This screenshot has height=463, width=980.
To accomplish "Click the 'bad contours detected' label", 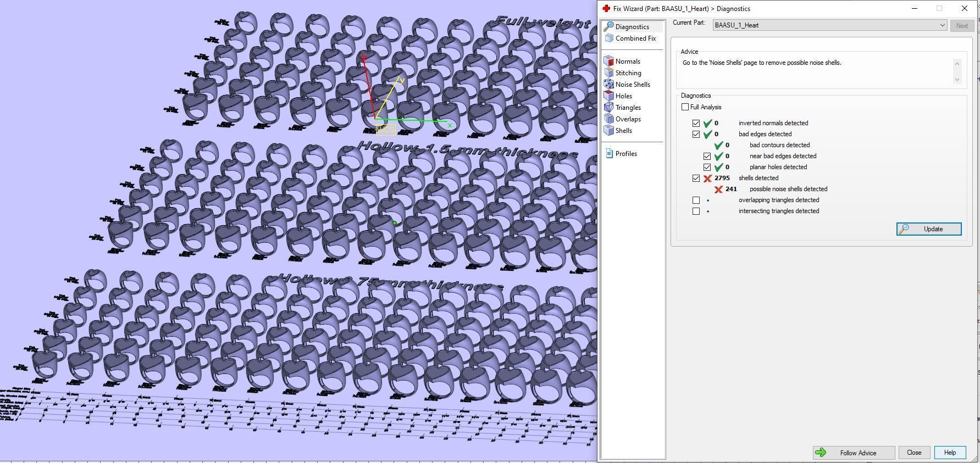I will [779, 145].
